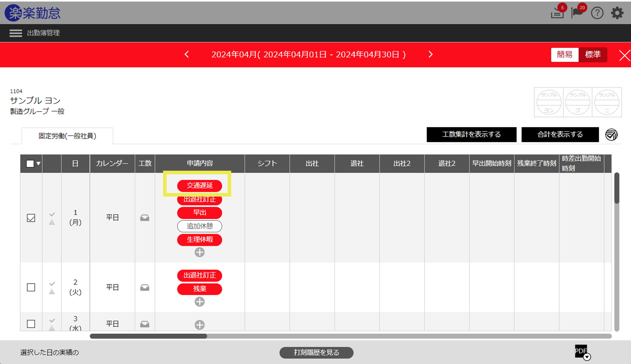This screenshot has height=364, width=631.
Task: Click the シフト column header
Action: [x=267, y=164]
